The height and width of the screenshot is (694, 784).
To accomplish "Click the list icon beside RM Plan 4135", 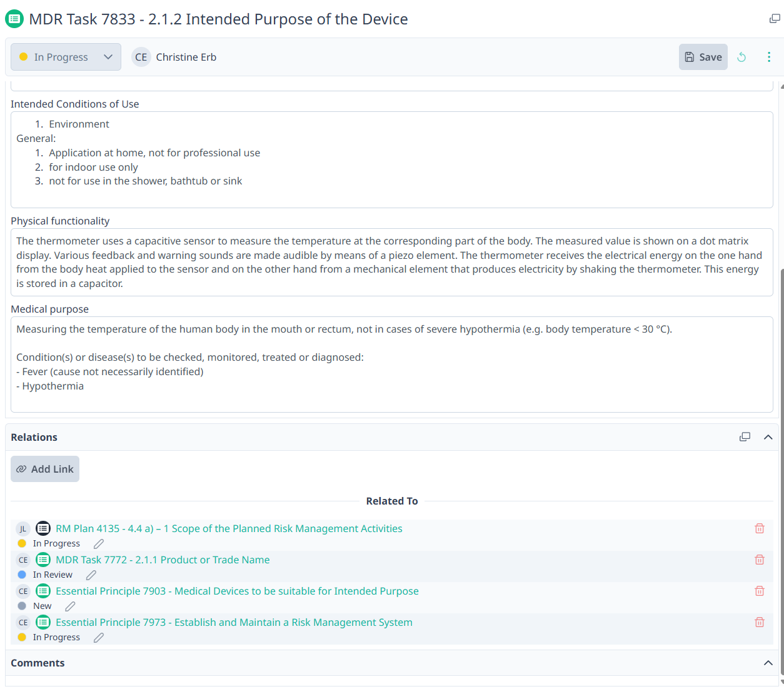I will coord(43,528).
